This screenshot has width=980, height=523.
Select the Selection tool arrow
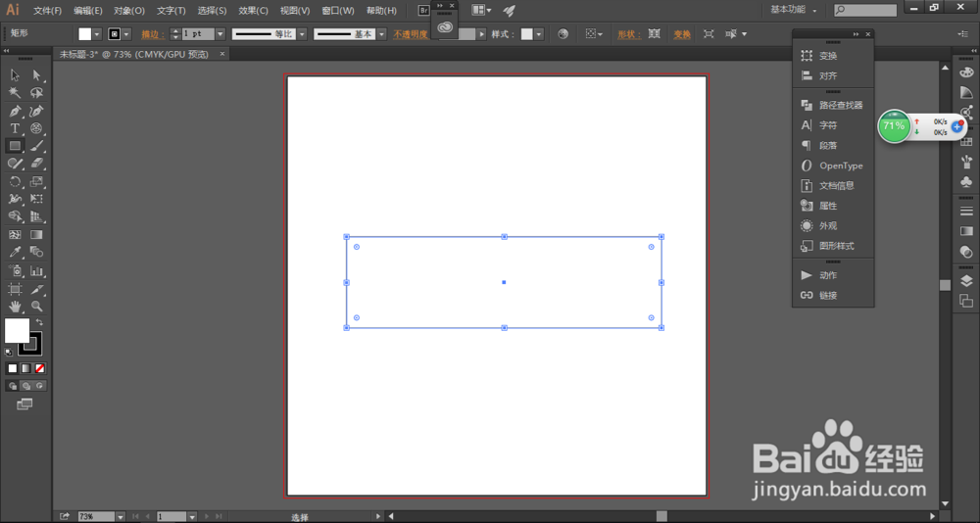point(15,75)
